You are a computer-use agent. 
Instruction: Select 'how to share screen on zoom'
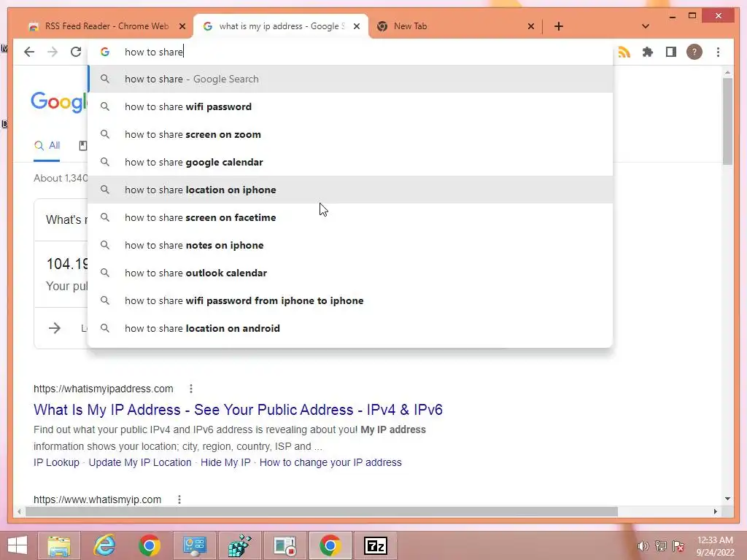pos(350,134)
